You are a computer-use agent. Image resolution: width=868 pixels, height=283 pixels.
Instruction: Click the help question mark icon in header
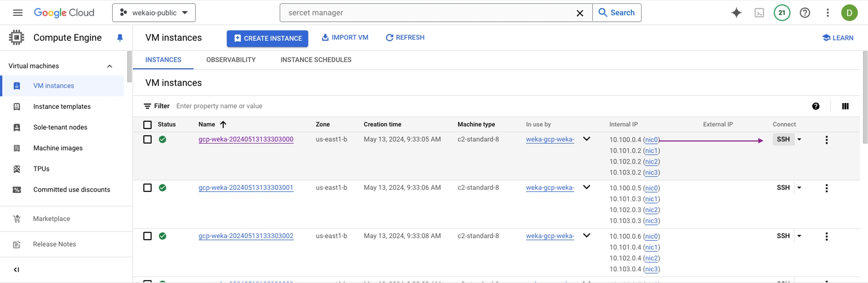[805, 13]
